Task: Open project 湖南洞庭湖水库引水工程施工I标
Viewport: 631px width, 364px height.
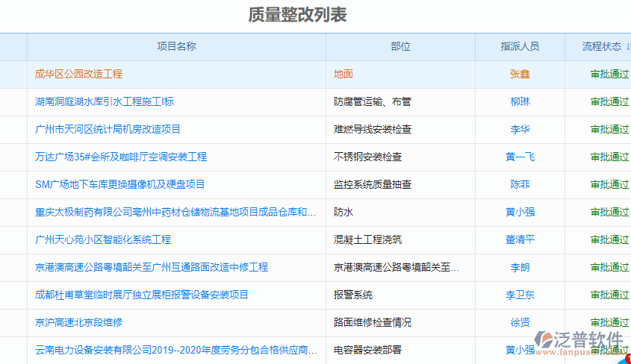Action: tap(105, 101)
